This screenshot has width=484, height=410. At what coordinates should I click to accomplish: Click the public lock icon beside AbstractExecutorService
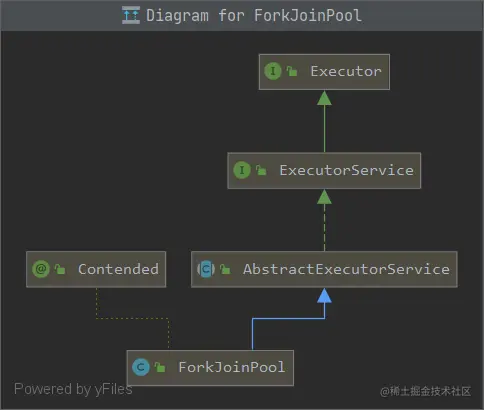[225, 269]
